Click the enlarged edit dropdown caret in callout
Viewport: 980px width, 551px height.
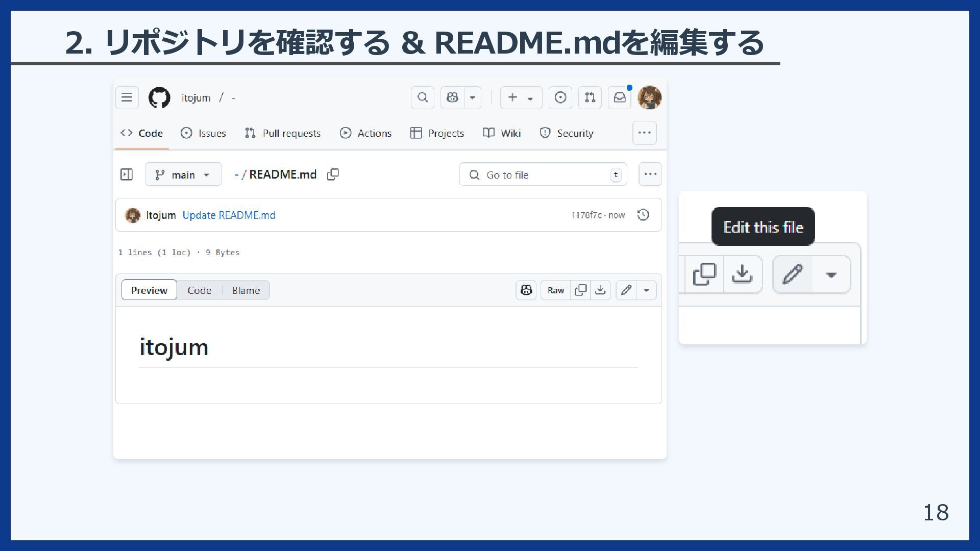coord(831,274)
